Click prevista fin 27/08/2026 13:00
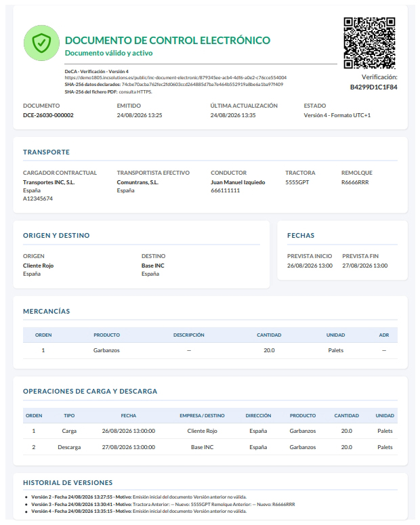 pos(364,266)
